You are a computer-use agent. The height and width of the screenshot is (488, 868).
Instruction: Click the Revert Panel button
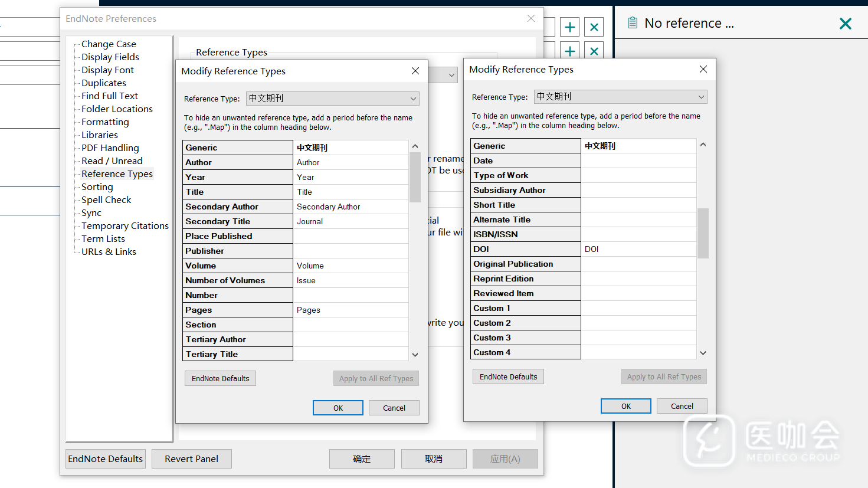[191, 458]
